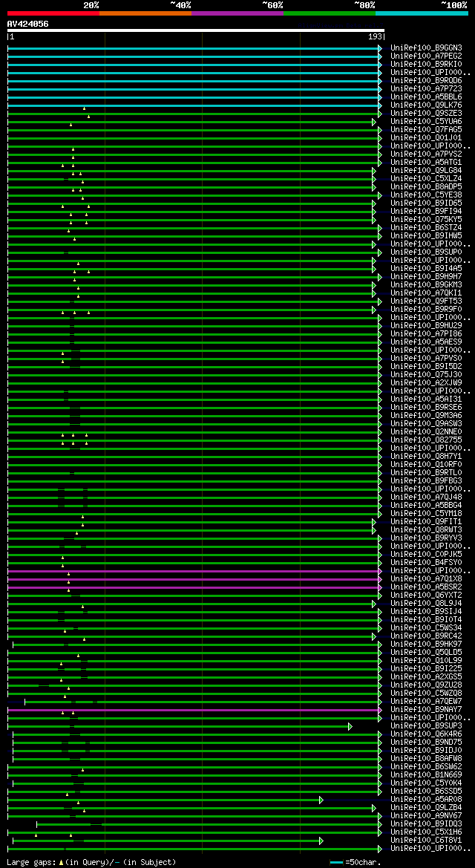Click the orange ~40% identity legend segment

pyautogui.click(x=145, y=13)
